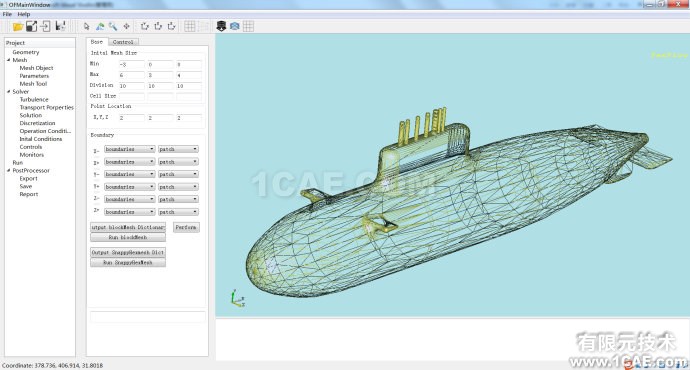Select Turbulence in the project tree
This screenshot has width=690, height=370.
point(34,99)
